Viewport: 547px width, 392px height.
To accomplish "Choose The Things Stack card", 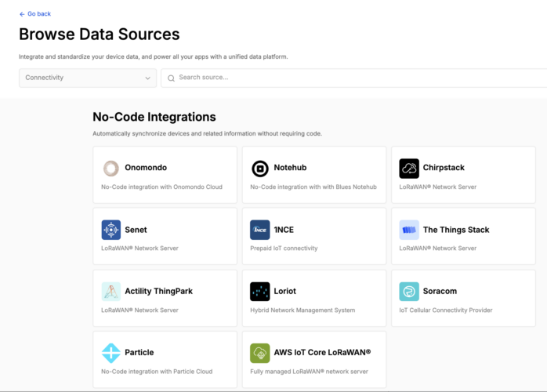I will 463,236.
